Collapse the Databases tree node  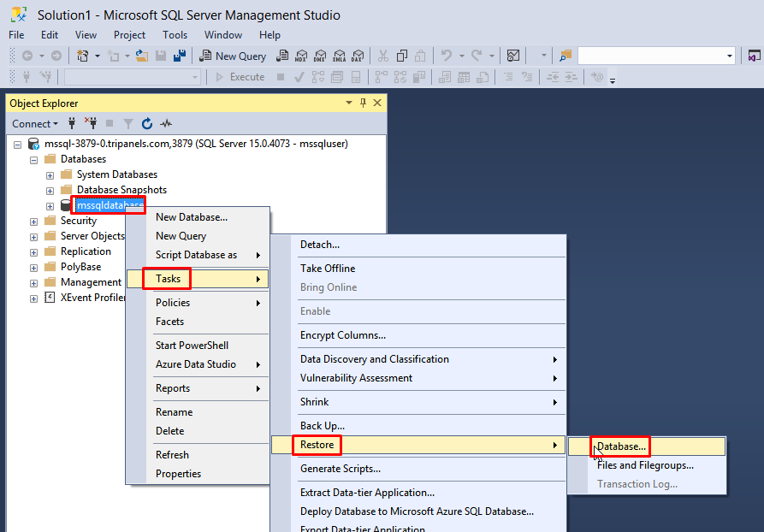coord(34,159)
